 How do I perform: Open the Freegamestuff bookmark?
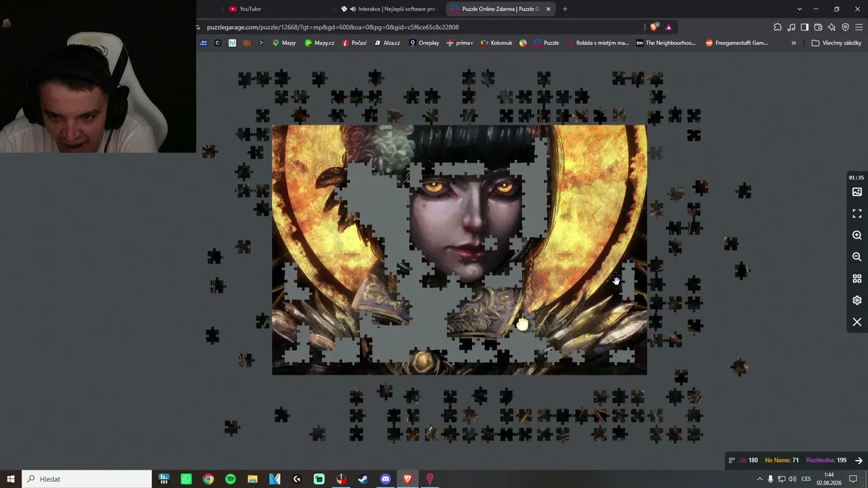click(736, 43)
